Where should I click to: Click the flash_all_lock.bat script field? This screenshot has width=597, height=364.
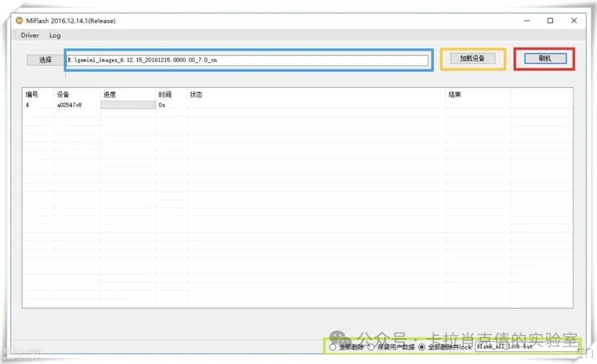click(x=525, y=347)
